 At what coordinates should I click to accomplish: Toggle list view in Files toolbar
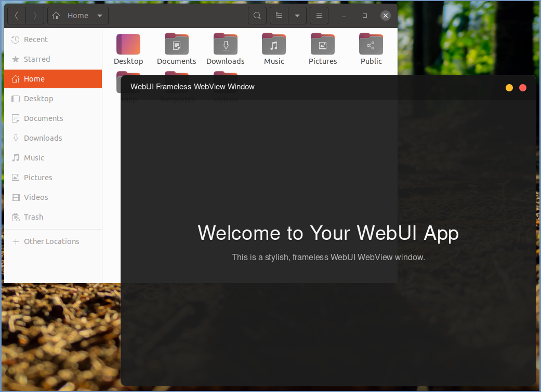pos(279,16)
